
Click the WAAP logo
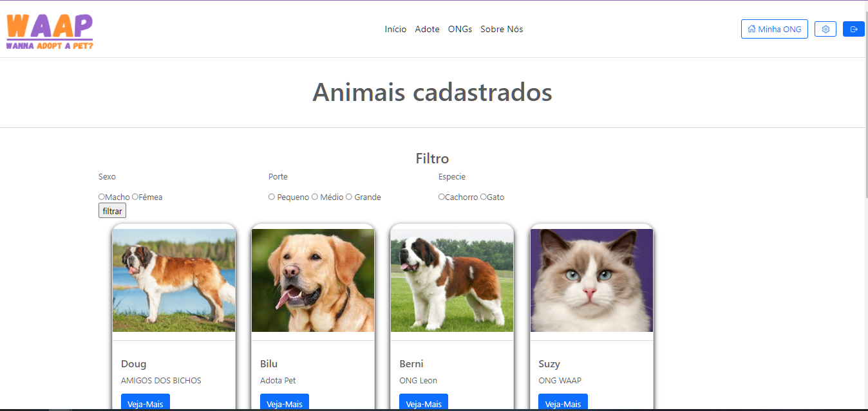pyautogui.click(x=50, y=31)
